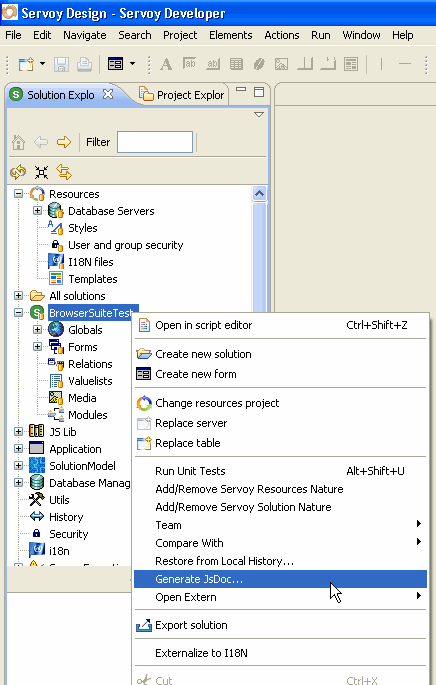Click the image media toolbar icon
Viewport: 436px width, 685px height.
[x=281, y=65]
